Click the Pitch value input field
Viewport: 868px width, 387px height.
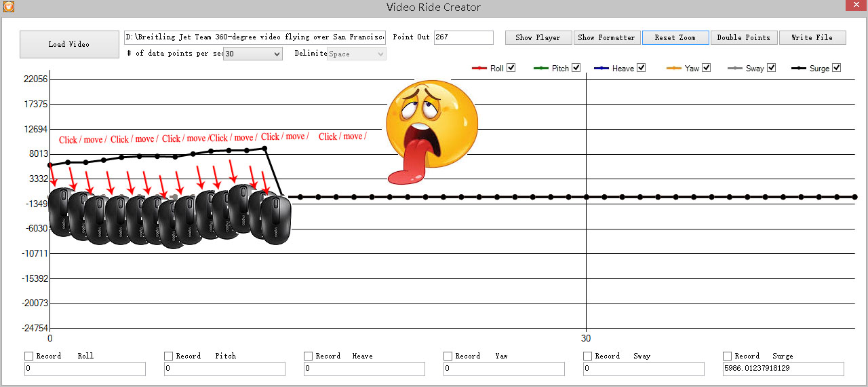click(224, 369)
